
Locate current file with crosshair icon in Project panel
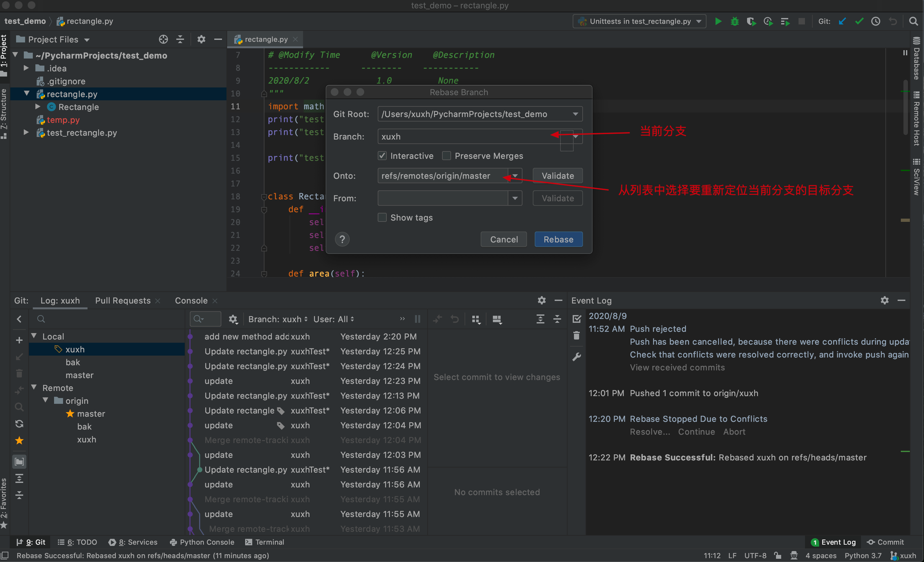click(x=163, y=39)
